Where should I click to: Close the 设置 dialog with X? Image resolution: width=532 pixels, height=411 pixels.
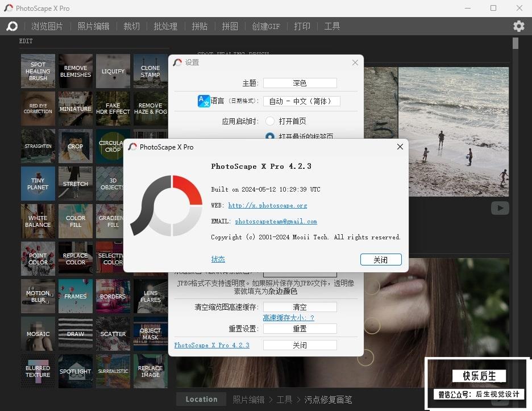355,63
